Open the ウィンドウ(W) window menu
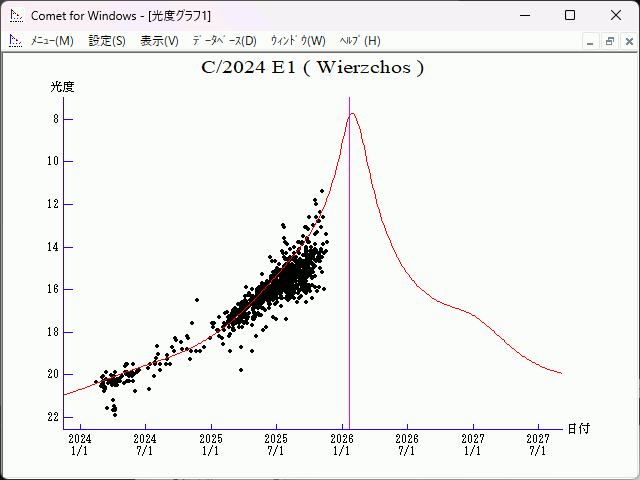 298,41
